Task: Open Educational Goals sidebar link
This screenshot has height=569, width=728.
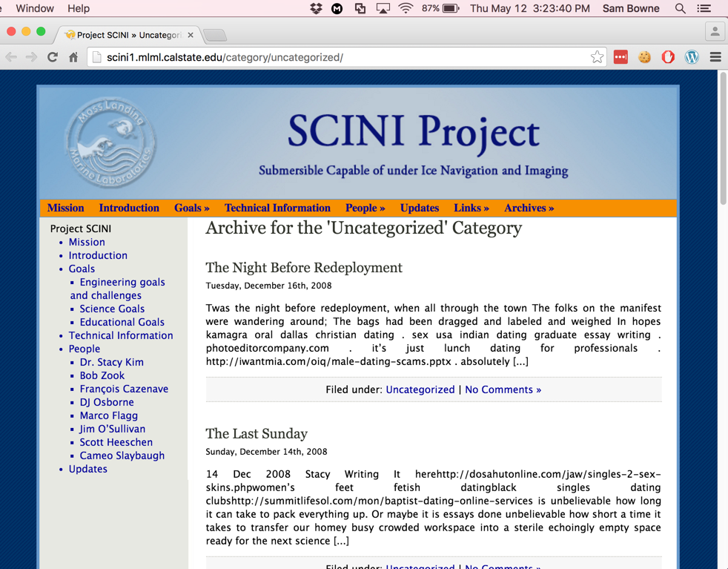Action: pyautogui.click(x=122, y=323)
